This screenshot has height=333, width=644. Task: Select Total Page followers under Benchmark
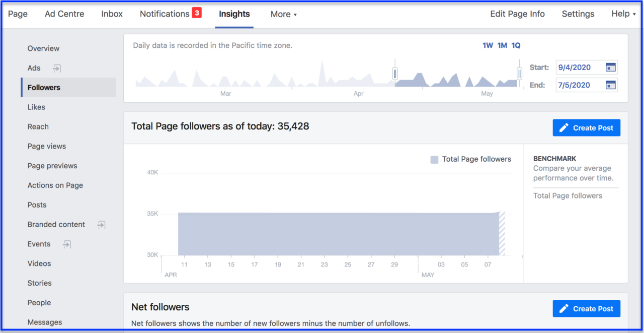568,195
